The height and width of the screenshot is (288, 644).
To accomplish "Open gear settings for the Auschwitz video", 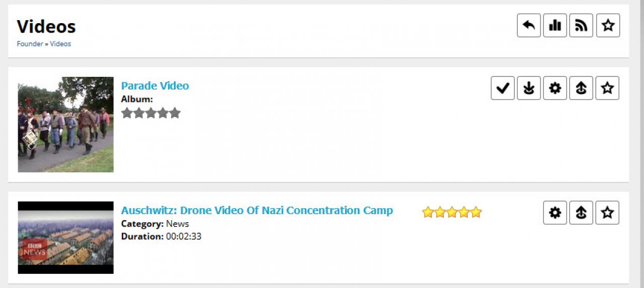I will pyautogui.click(x=555, y=213).
